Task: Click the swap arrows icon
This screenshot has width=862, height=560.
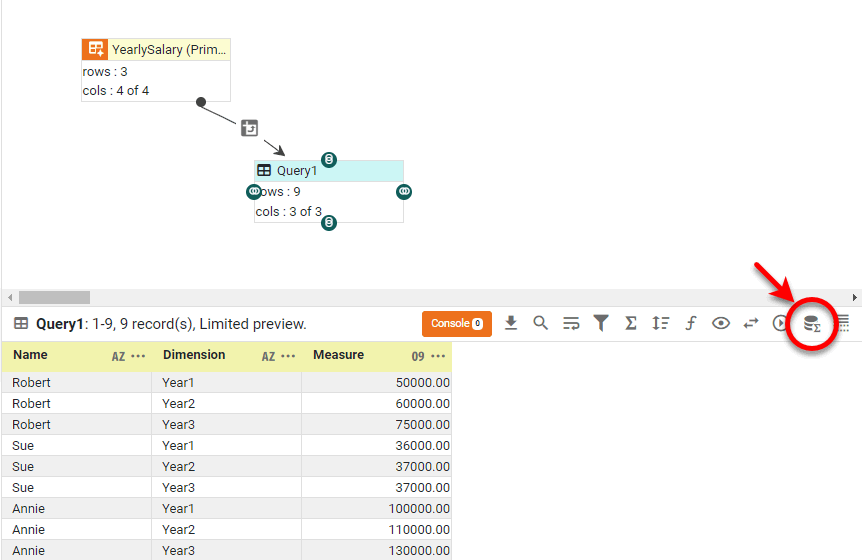Action: [750, 323]
